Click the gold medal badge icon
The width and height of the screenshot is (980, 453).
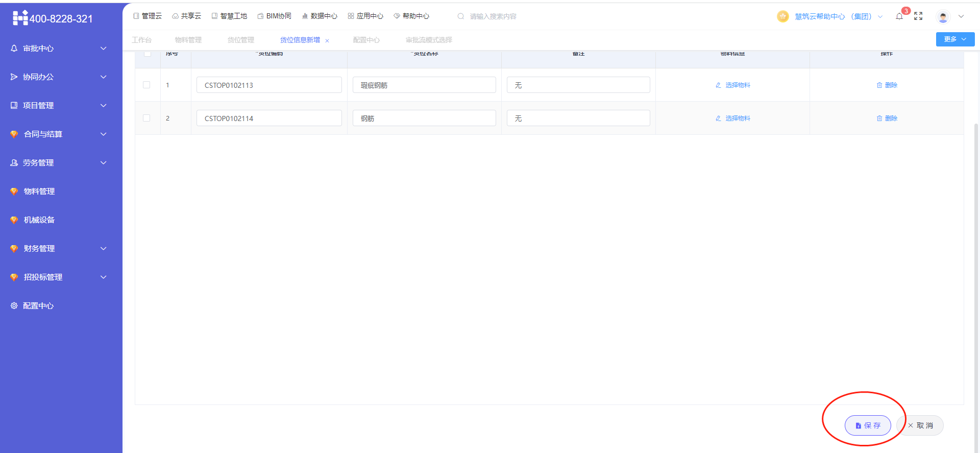click(x=783, y=16)
